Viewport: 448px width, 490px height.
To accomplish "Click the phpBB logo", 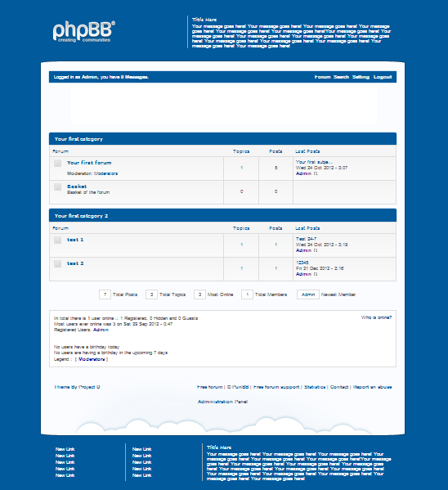I will 83,31.
